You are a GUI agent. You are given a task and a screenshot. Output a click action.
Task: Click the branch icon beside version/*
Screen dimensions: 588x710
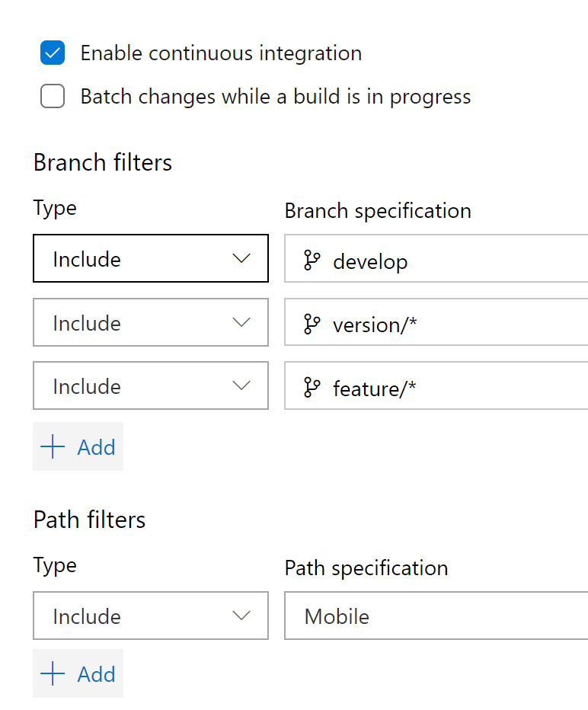pos(311,324)
